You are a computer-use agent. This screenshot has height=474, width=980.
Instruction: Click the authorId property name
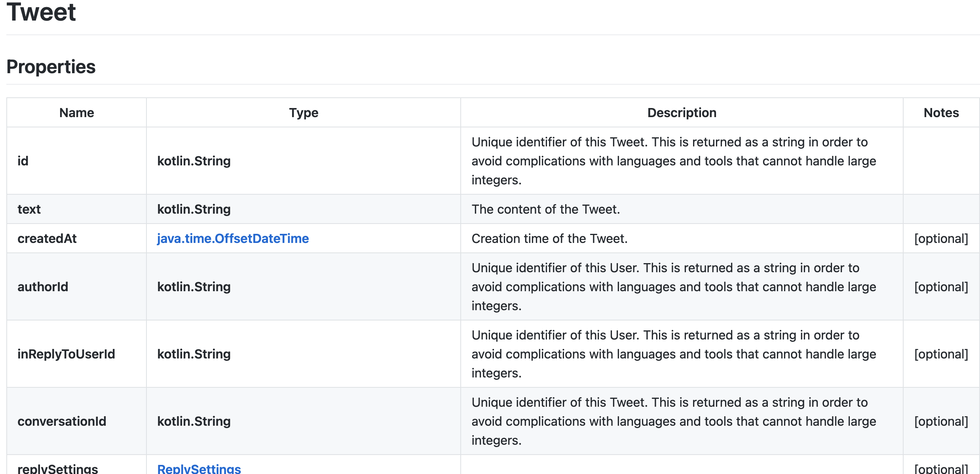(43, 286)
